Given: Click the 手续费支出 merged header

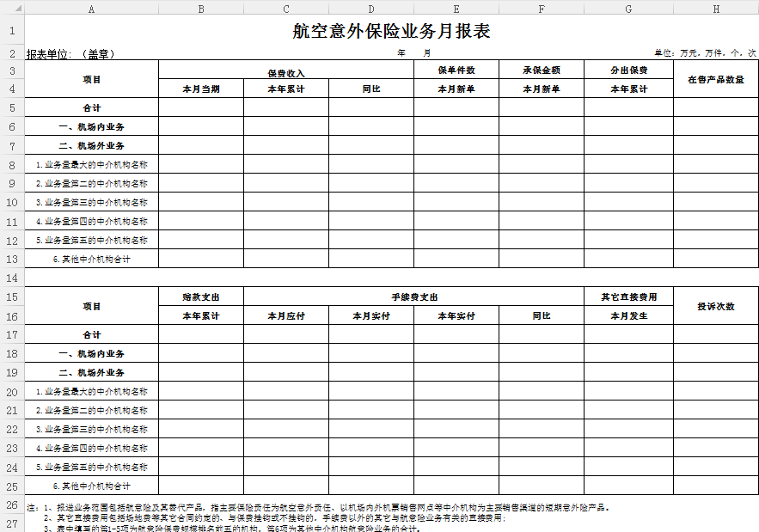Looking at the screenshot, I should (x=414, y=297).
